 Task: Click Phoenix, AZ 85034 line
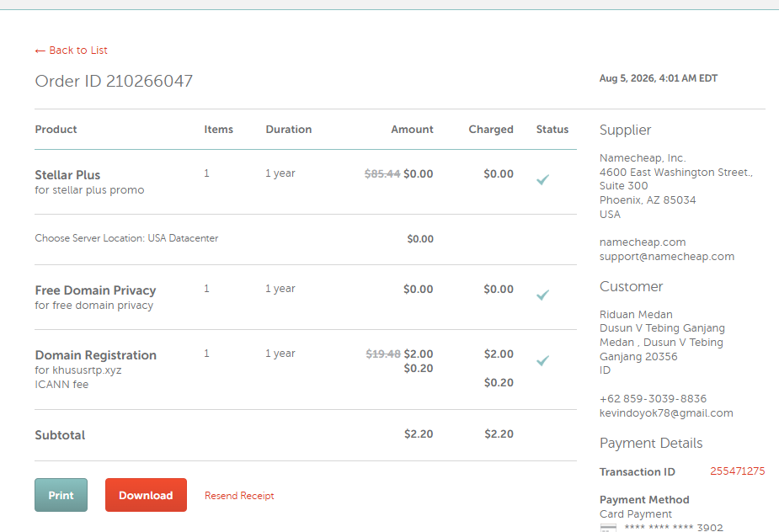tap(648, 200)
